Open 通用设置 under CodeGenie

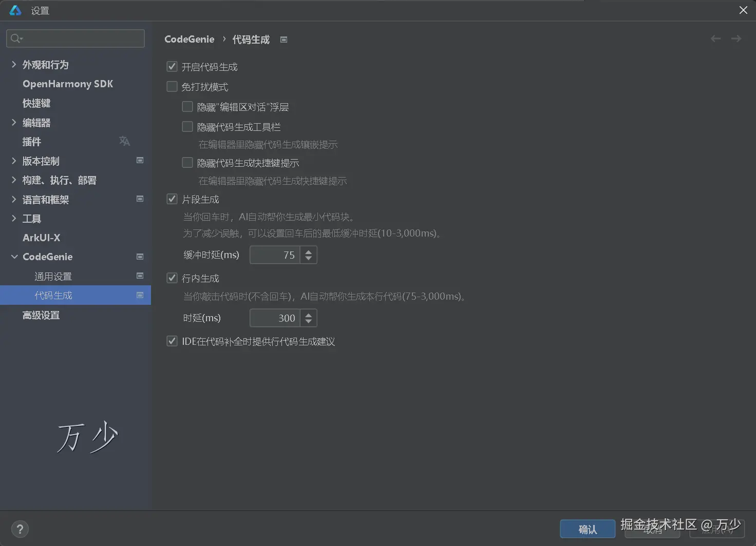click(53, 277)
